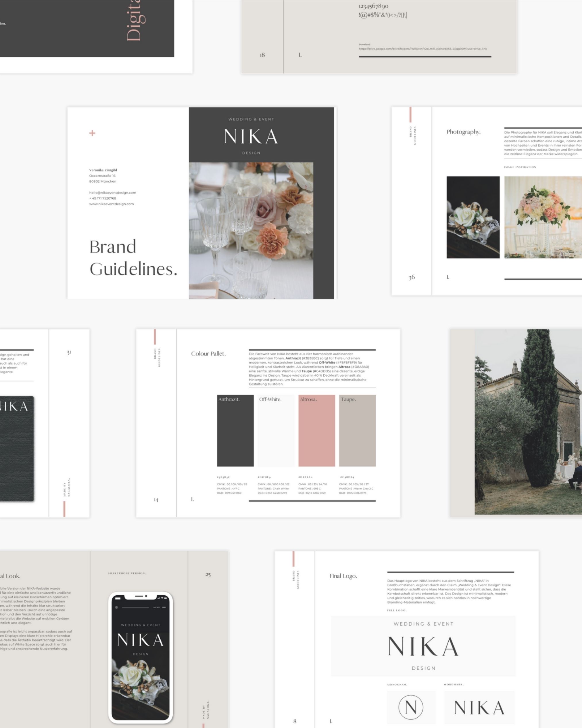Viewport: 582px width, 728px height.
Task: Click the full NIKA logo on the Final Logo page
Action: pos(423,646)
